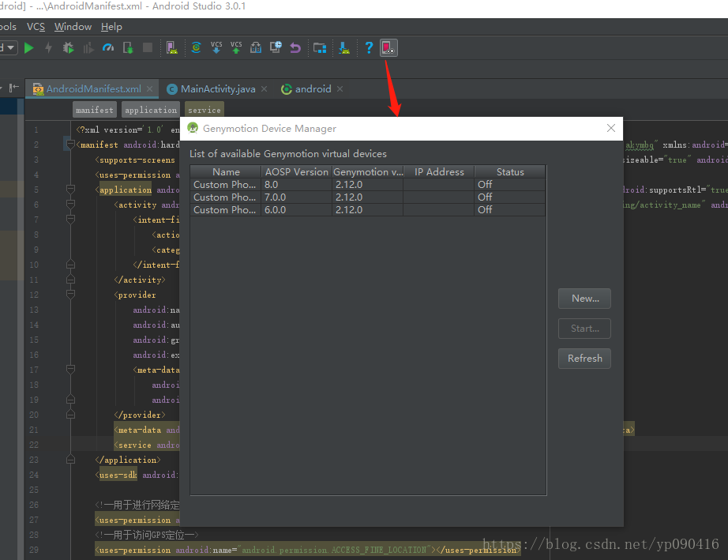
Task: Close the Genymotion Device Manager dialog
Action: (610, 129)
